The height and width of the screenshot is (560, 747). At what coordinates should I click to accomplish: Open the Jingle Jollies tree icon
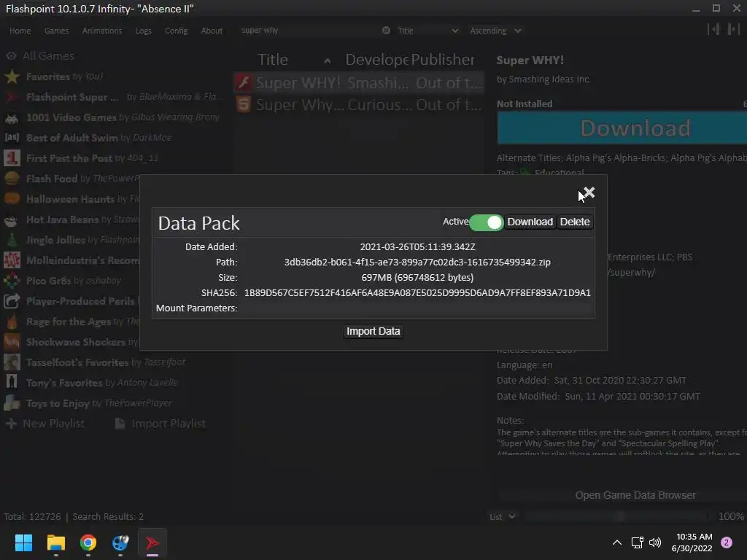coord(12,240)
